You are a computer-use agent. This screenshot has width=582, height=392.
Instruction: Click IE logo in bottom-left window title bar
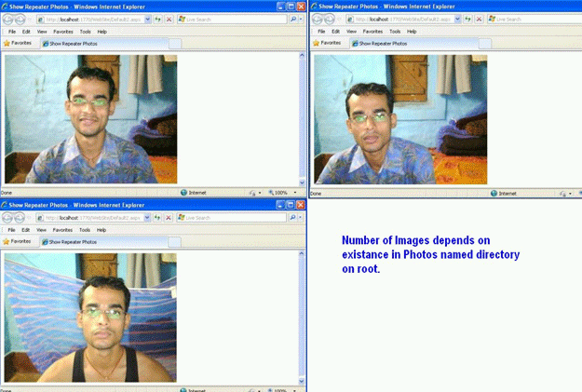5,205
